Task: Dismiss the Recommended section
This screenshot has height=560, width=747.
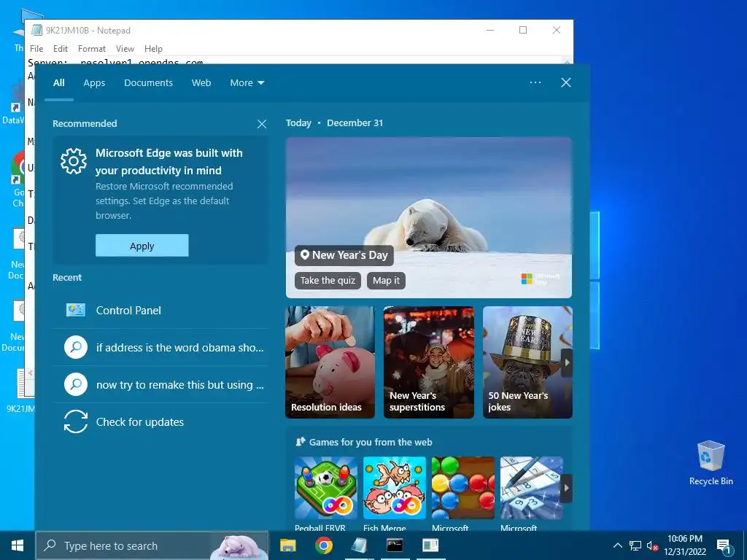Action: coord(262,124)
